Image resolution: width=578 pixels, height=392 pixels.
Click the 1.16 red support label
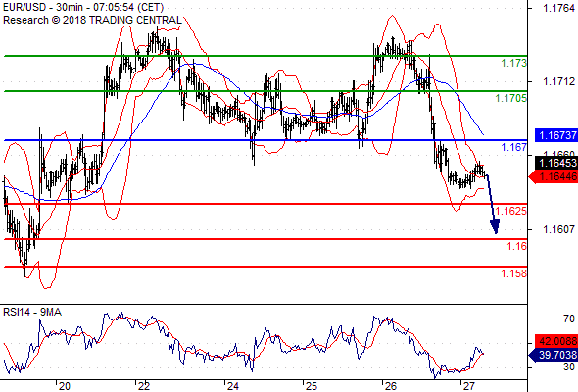pos(517,246)
